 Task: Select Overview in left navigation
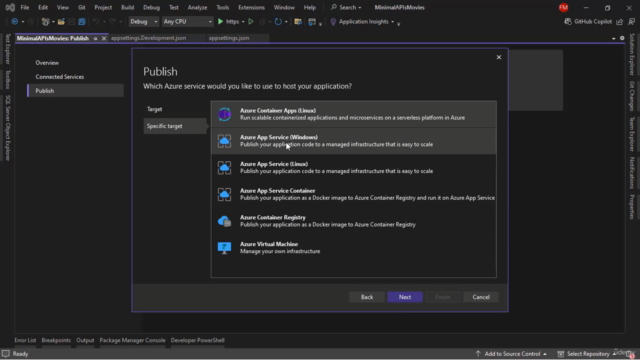coord(47,63)
